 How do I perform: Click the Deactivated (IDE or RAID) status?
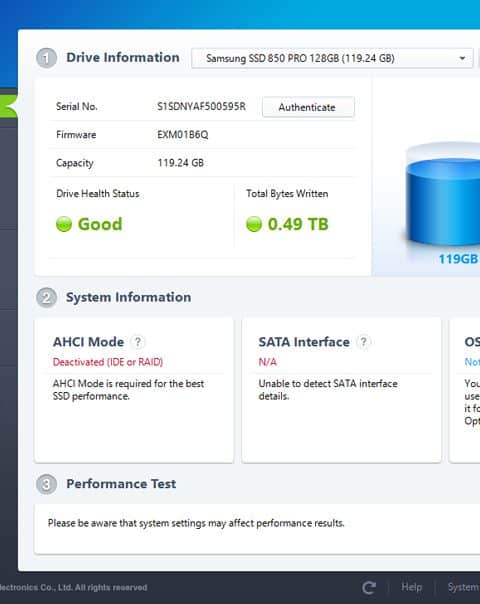click(108, 362)
